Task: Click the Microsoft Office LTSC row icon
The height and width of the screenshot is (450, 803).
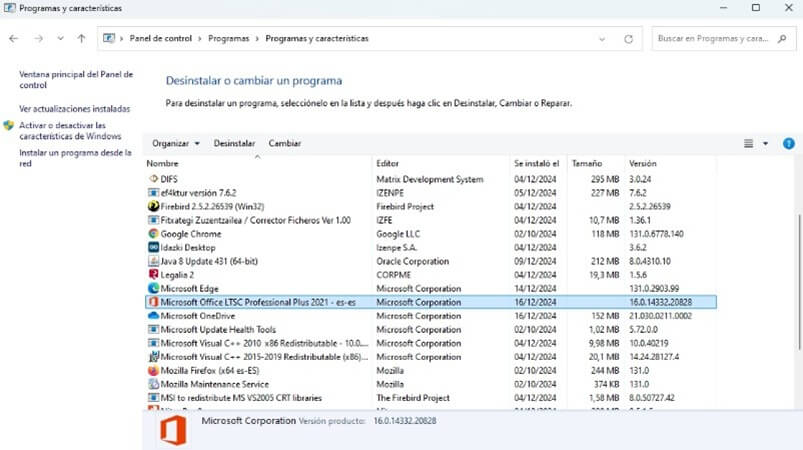Action: (x=153, y=302)
